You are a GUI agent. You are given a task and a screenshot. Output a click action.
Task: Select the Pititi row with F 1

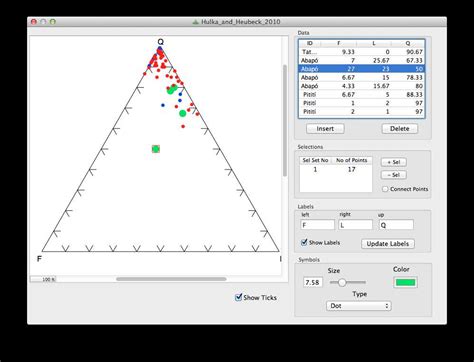362,103
